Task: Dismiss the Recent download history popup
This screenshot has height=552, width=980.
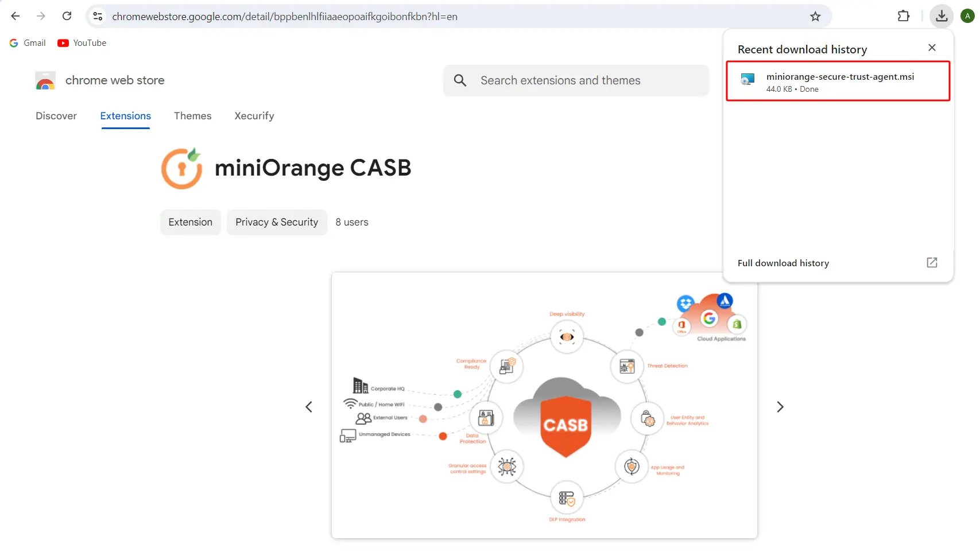Action: [932, 48]
